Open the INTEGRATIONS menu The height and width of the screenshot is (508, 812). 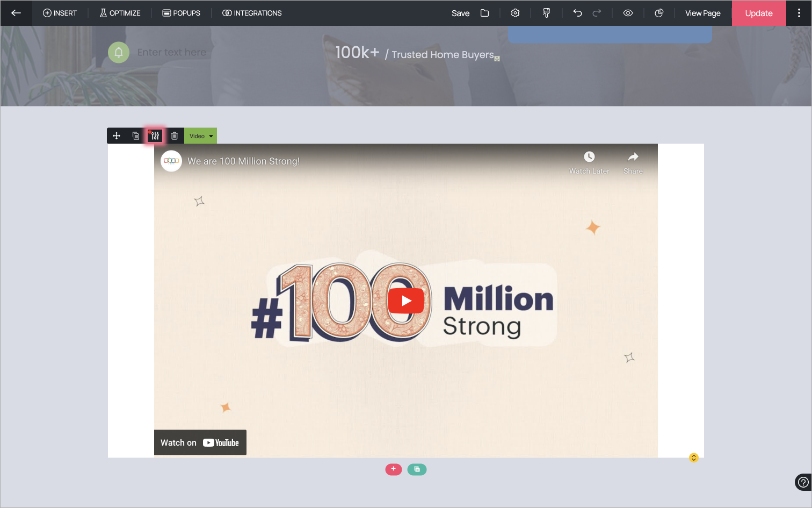point(252,13)
